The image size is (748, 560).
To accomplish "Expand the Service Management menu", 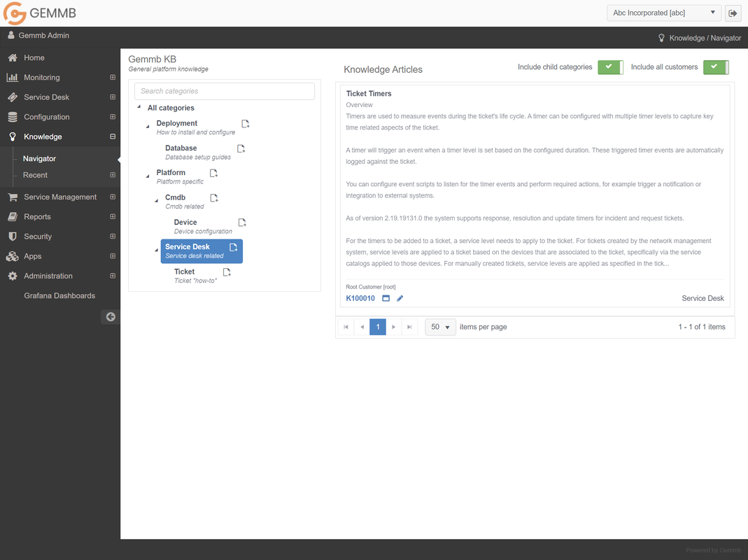I will point(113,197).
